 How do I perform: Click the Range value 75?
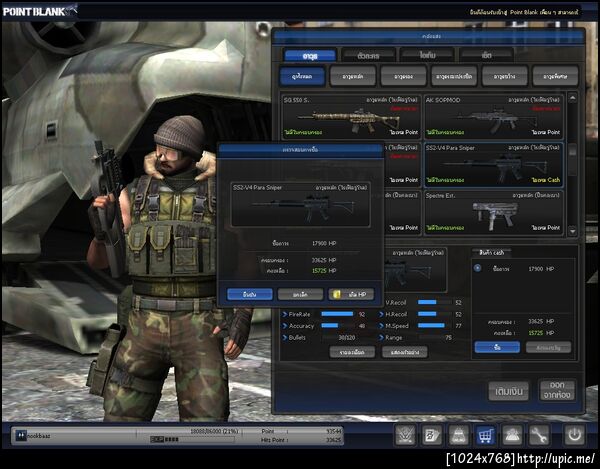tap(448, 338)
